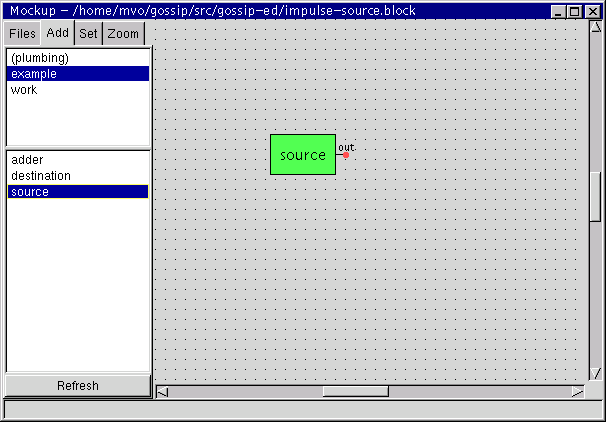The width and height of the screenshot is (606, 422).
Task: Close the Mockup window
Action: tap(592, 11)
